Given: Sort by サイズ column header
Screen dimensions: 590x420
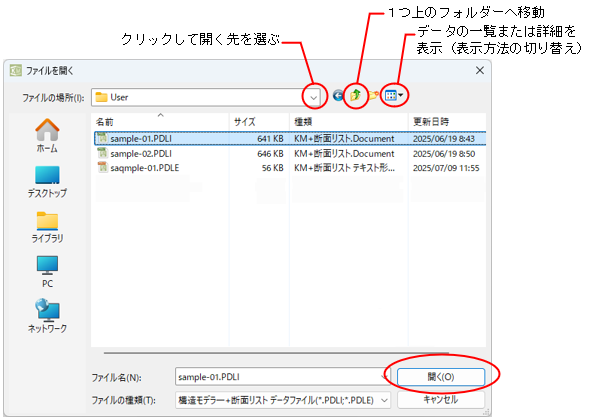Looking at the screenshot, I should [259, 122].
